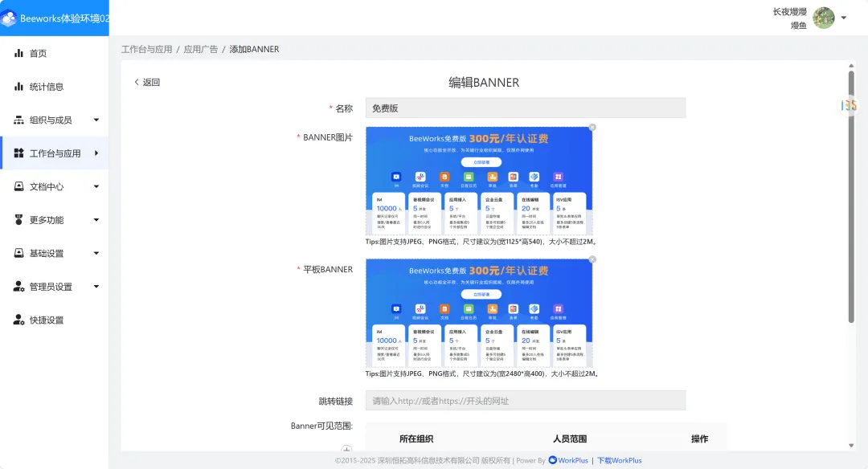Click the back chevron icon
Image resolution: width=868 pixels, height=469 pixels.
[137, 82]
